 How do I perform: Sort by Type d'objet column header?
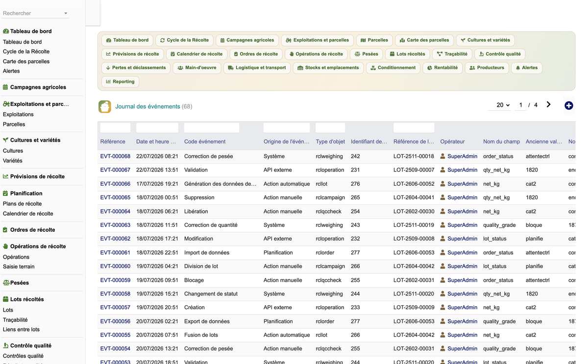pyautogui.click(x=330, y=142)
